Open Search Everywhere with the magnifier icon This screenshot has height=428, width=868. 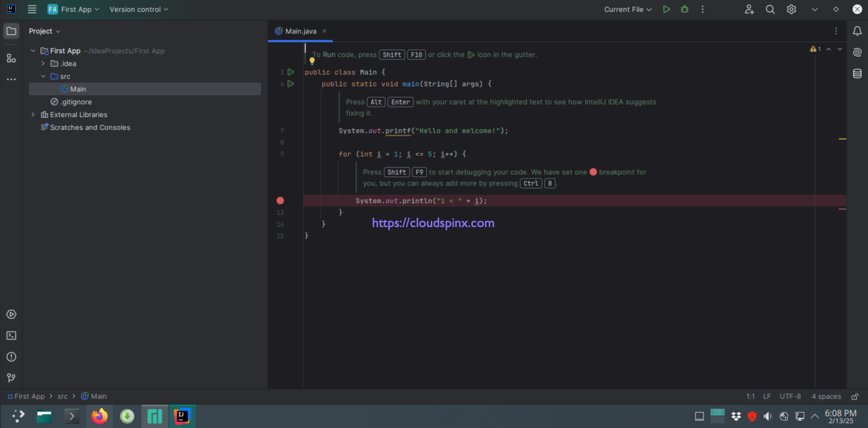(770, 9)
